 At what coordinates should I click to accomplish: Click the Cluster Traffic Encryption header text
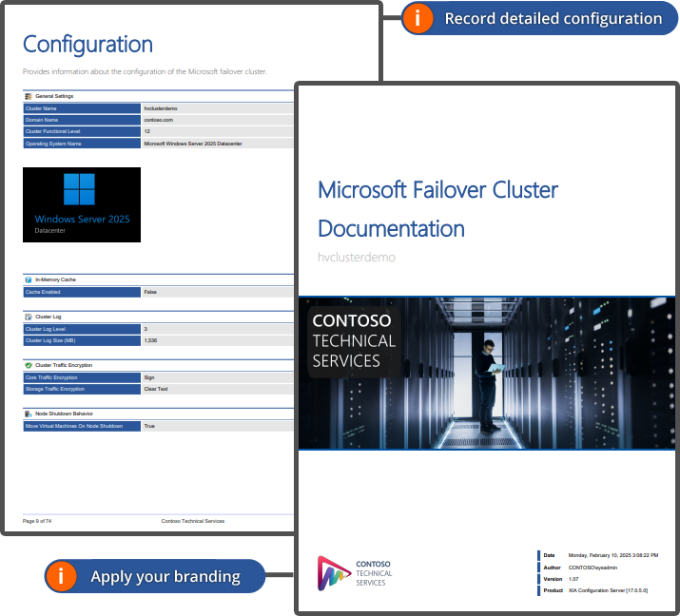pos(64,365)
